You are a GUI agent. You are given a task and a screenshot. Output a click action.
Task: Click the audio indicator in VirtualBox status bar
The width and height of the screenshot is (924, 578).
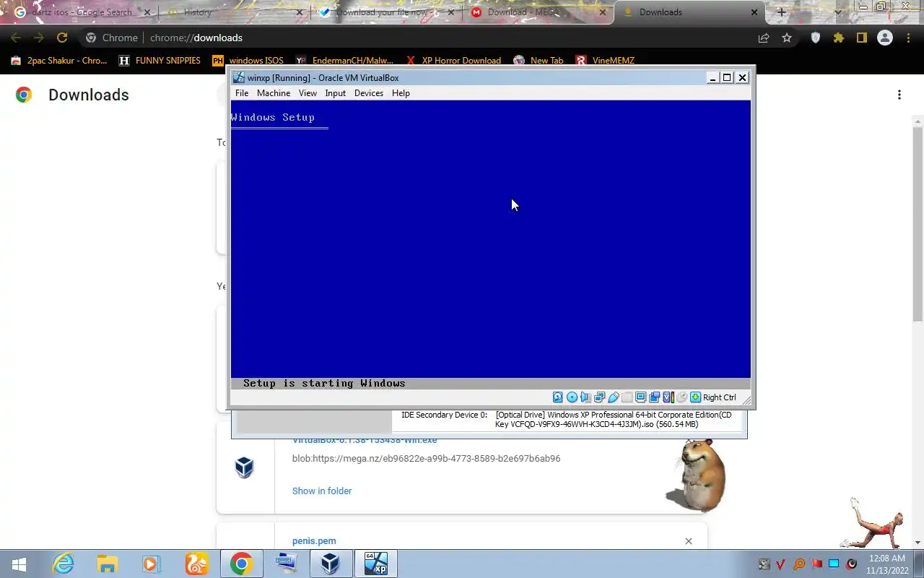585,397
